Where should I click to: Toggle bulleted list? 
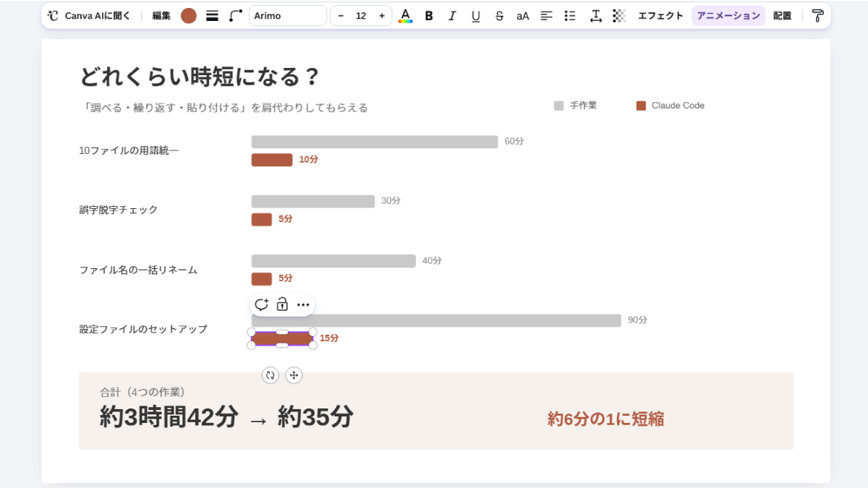[570, 16]
